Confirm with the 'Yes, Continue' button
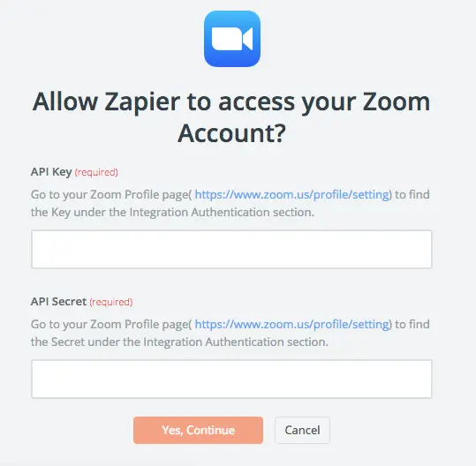 (x=198, y=430)
